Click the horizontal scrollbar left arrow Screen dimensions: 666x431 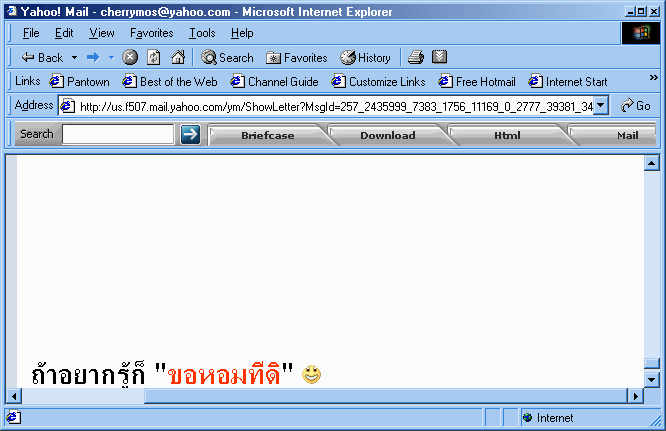tap(14, 396)
